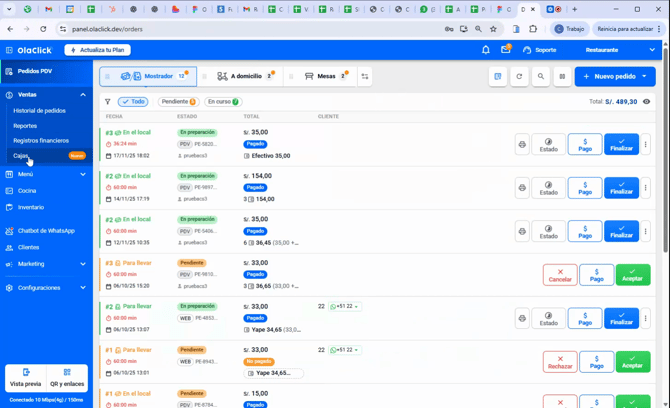Select the Pendiente filter chip
Screen dimensions: 670x408
pyautogui.click(x=178, y=102)
